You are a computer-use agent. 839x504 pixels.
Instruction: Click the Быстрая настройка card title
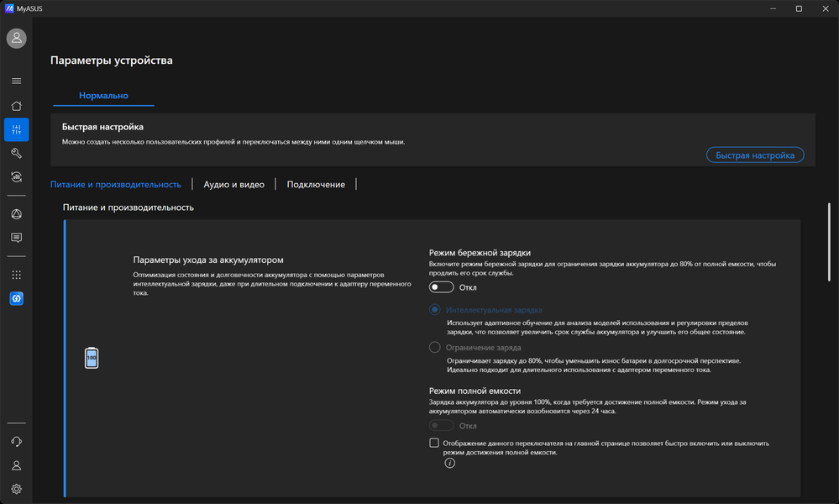pyautogui.click(x=102, y=127)
